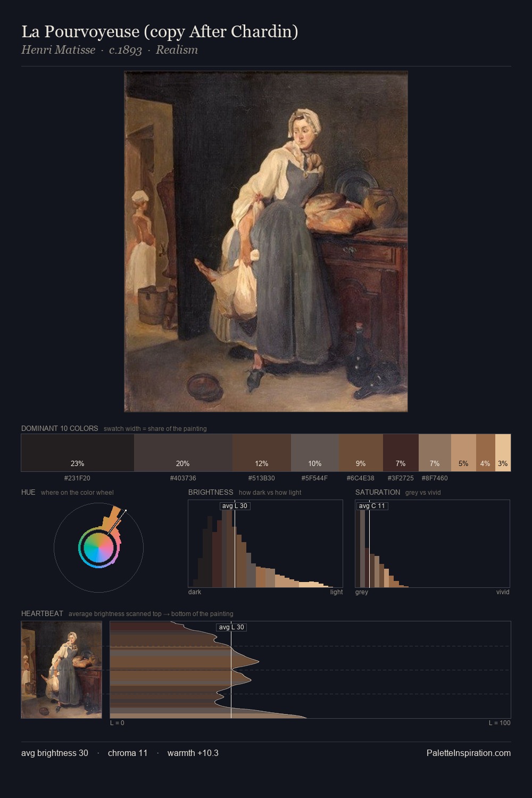Click the painting title text
Screen dimensions: 532x798
160,31
